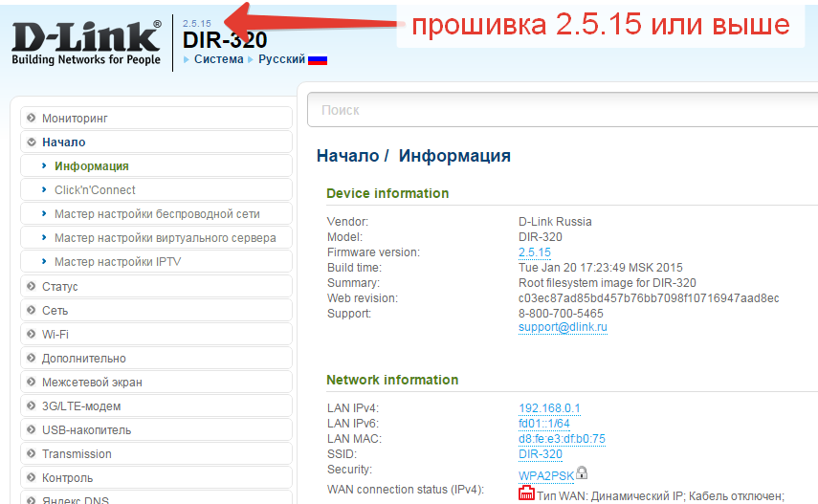Click the 2.5.15 version text in the header
818x504 pixels.
(197, 24)
